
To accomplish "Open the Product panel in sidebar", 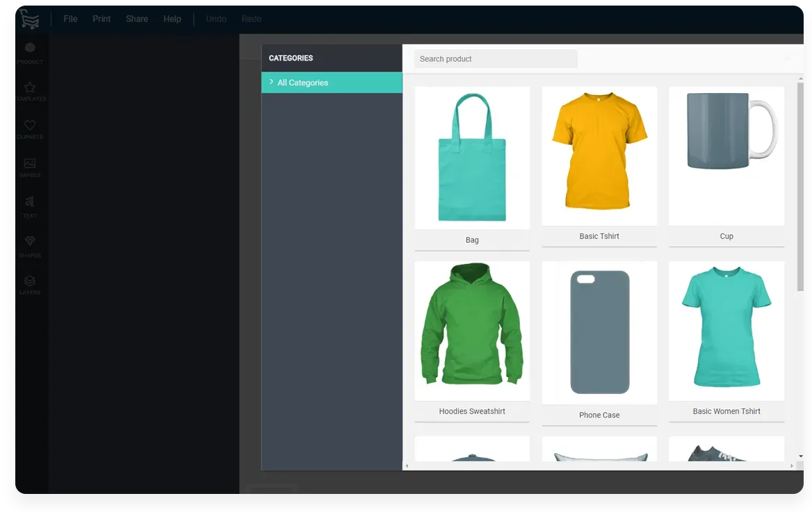I will coord(30,49).
